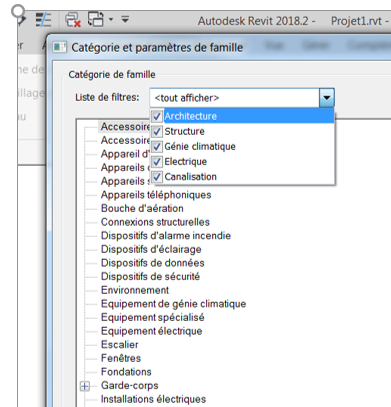The image size is (391, 407).
Task: Select Dispositifs d'alarme incendie category
Action: [x=166, y=236]
